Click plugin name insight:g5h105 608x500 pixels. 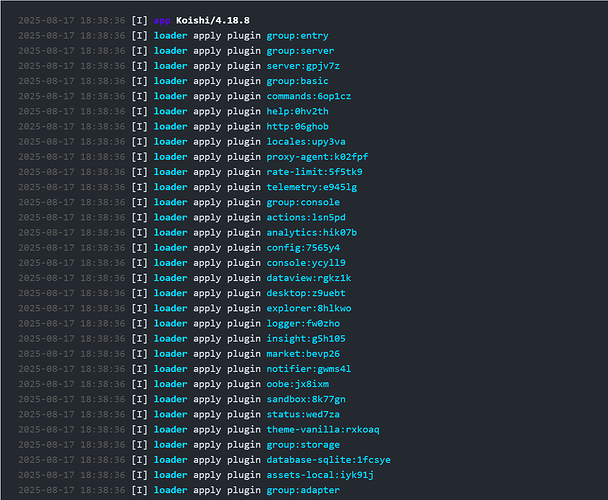(306, 339)
